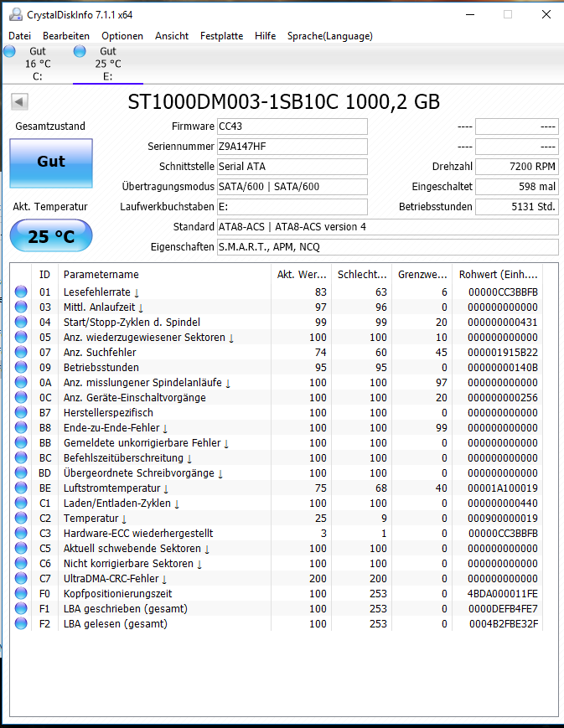Click the disk title ST1000DM003-1SB10C 1000,2 GB
Viewport: 564px width, 728px height.
(x=283, y=101)
